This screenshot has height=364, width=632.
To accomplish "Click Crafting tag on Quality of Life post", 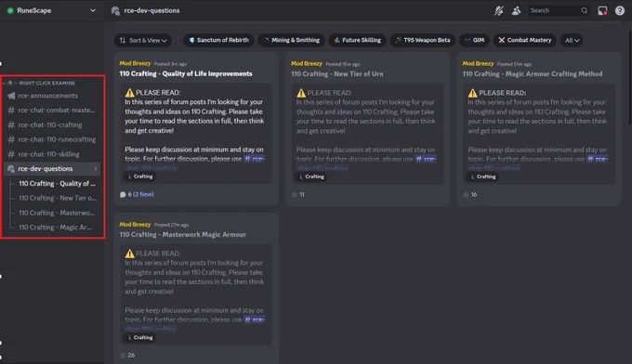I will pyautogui.click(x=139, y=176).
